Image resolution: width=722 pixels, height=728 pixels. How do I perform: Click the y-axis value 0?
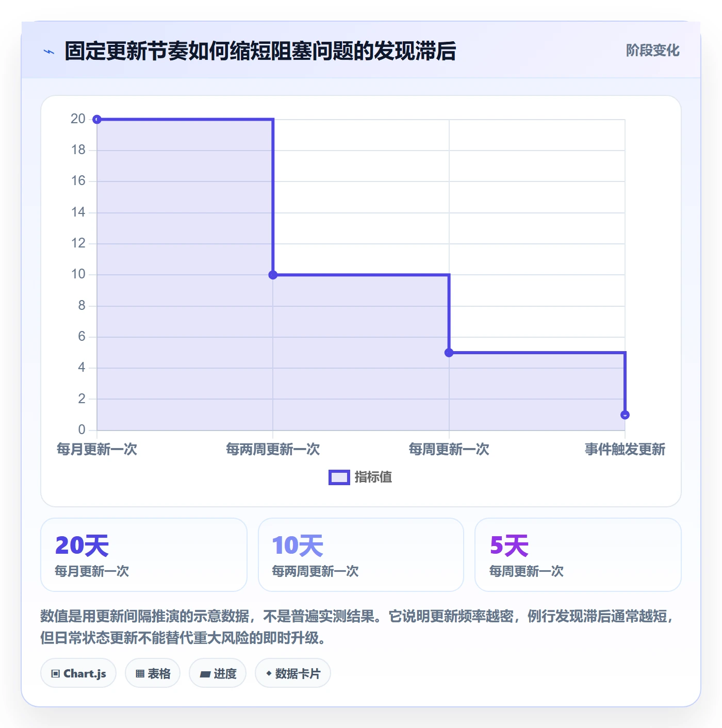81,429
